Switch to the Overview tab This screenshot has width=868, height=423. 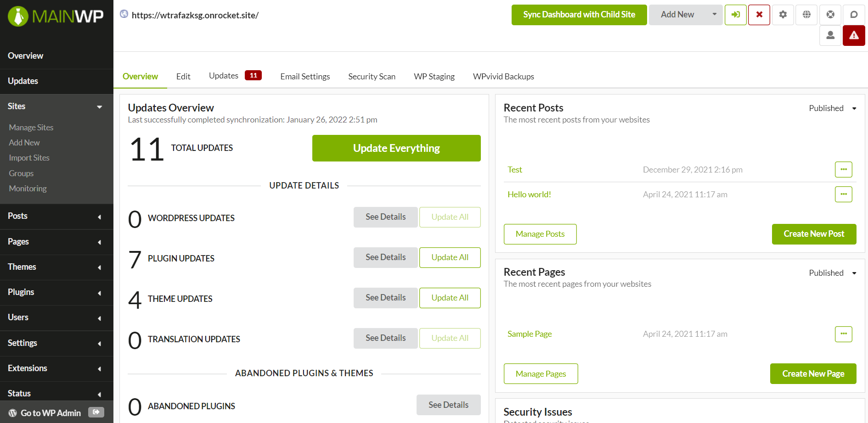pos(140,76)
